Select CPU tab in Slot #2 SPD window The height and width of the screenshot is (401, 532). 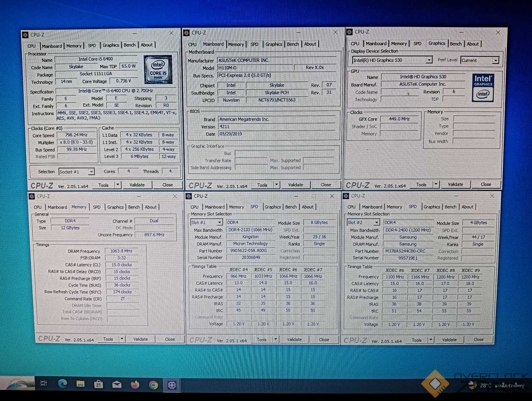coord(351,207)
